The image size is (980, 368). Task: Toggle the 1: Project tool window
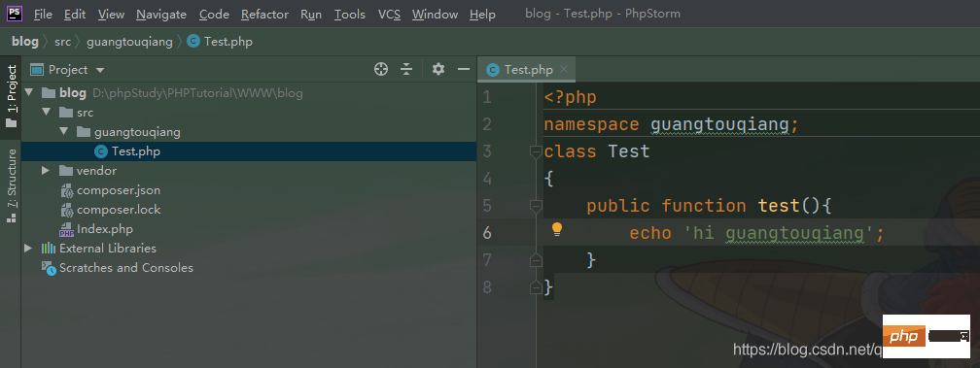coord(12,96)
